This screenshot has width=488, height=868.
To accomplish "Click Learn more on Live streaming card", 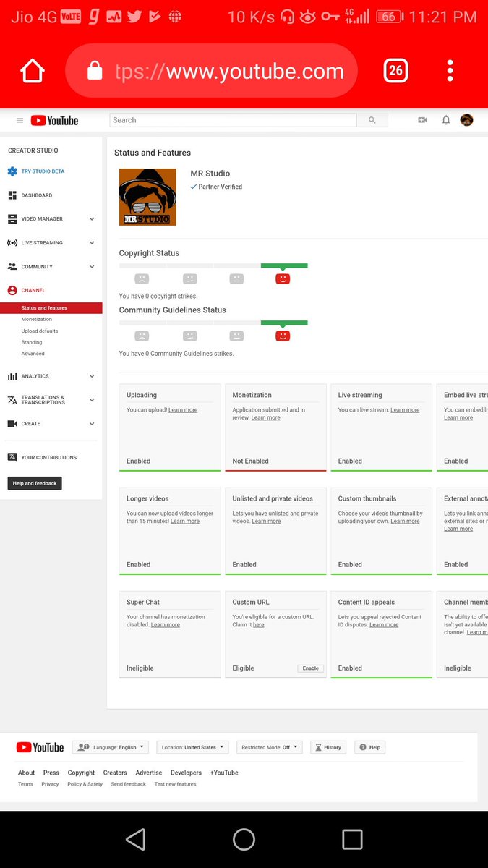I will pyautogui.click(x=405, y=410).
